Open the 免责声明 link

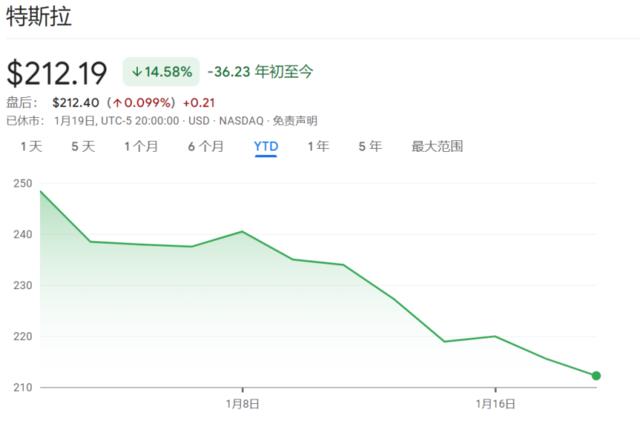point(296,120)
